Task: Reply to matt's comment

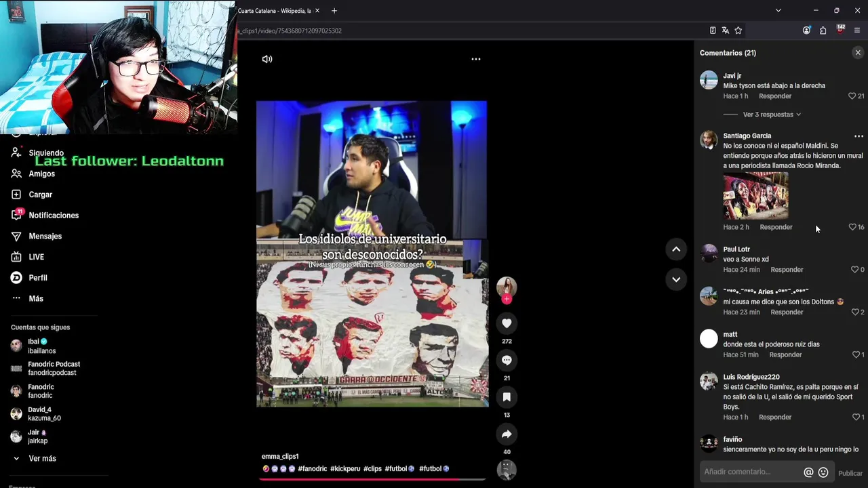Action: [x=785, y=355]
